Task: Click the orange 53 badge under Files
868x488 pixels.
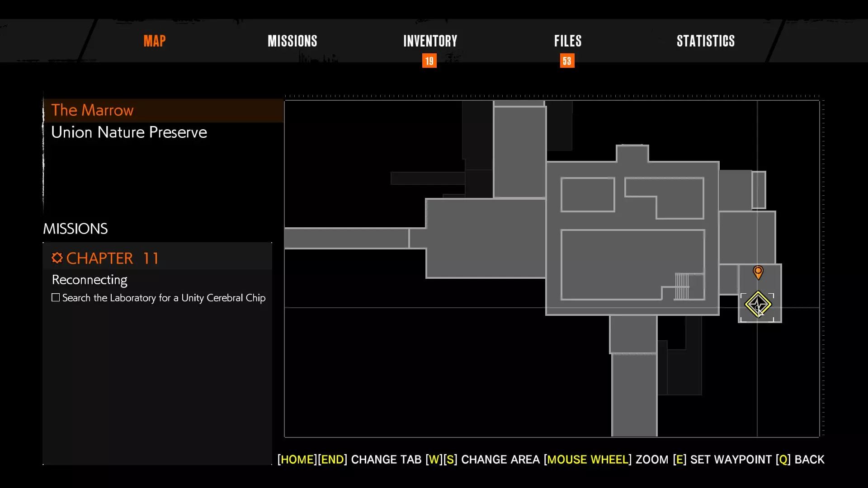Action: (567, 61)
